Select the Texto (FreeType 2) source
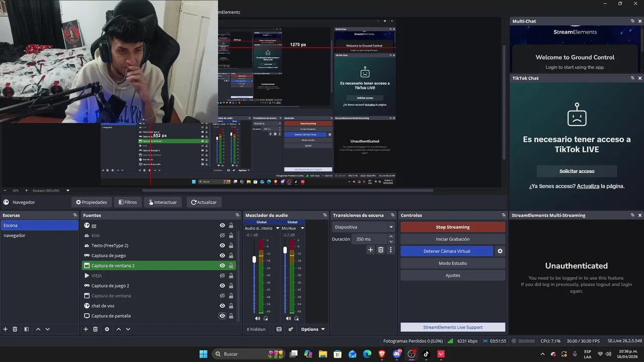 [x=110, y=245]
